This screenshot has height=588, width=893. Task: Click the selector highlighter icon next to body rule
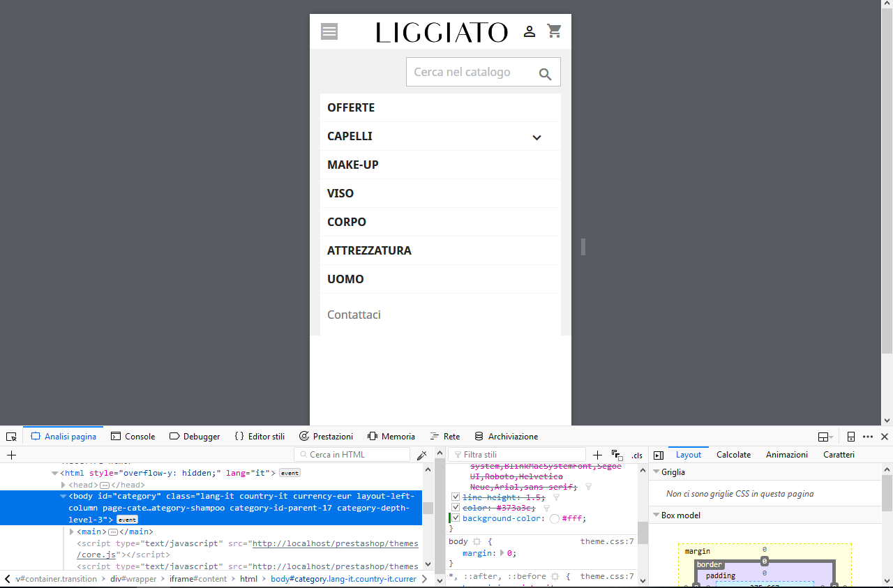[477, 541]
